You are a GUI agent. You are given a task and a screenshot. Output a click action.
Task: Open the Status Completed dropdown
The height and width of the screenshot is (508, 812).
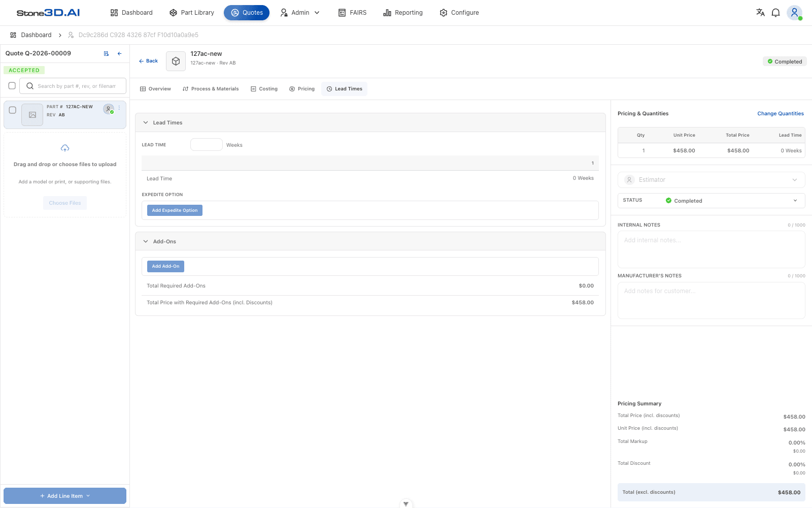[711, 201]
